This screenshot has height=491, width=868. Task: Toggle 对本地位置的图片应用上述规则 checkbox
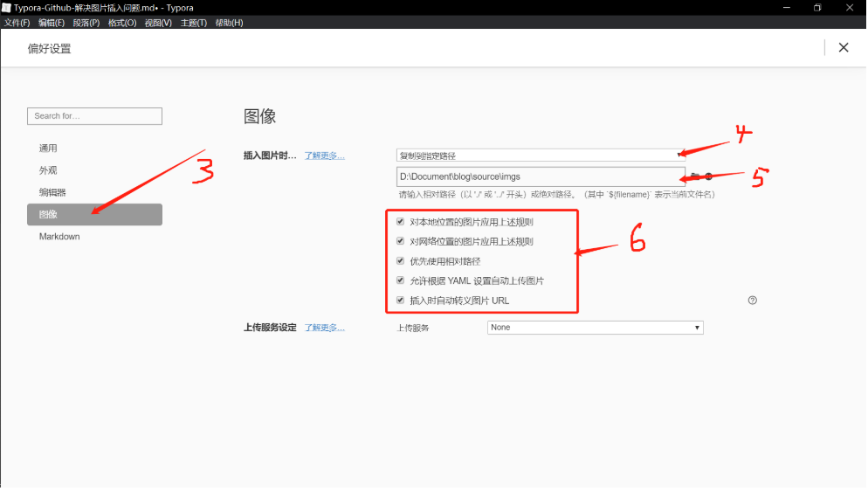pos(400,222)
